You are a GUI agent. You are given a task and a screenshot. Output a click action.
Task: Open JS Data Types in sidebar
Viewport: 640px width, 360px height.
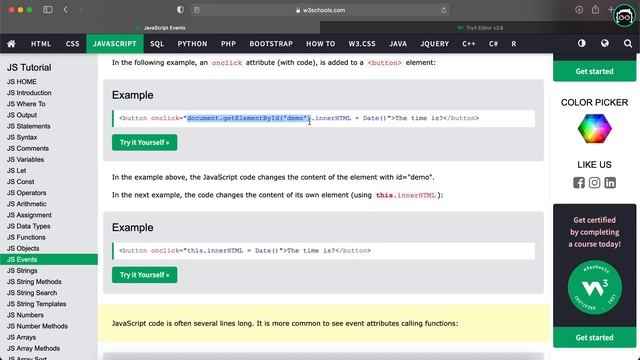[29, 226]
